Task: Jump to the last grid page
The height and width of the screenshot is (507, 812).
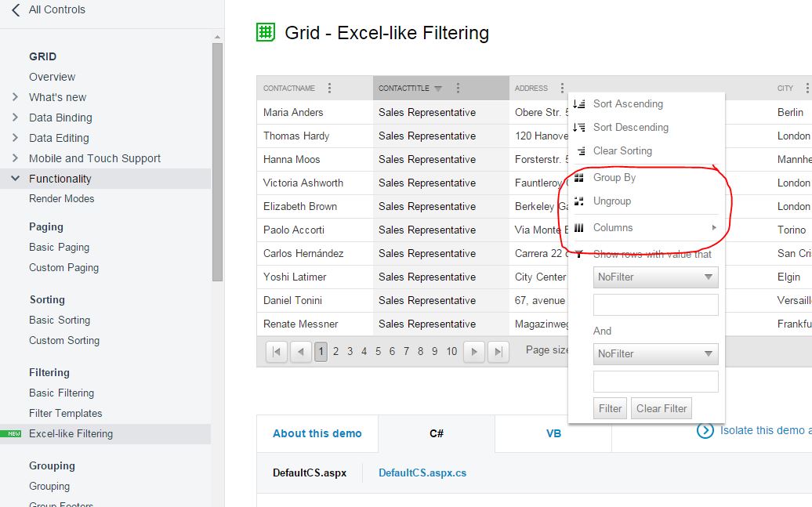Action: coord(498,352)
